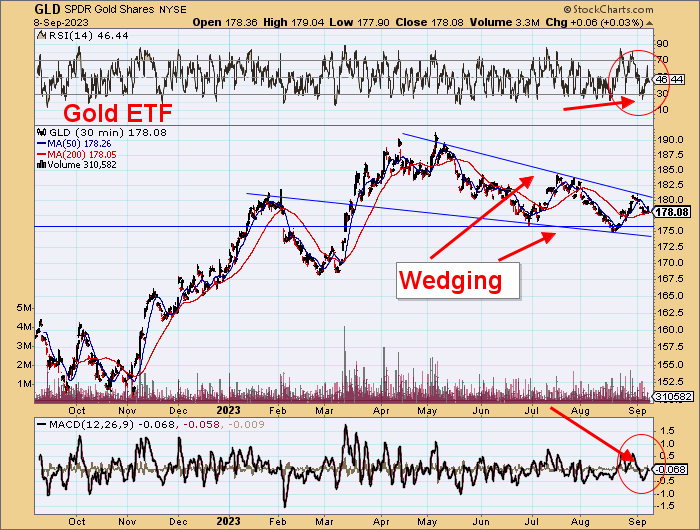Screen dimensions: 700x530
Task: Click the 152.5 price axis label
Action: click(670, 381)
